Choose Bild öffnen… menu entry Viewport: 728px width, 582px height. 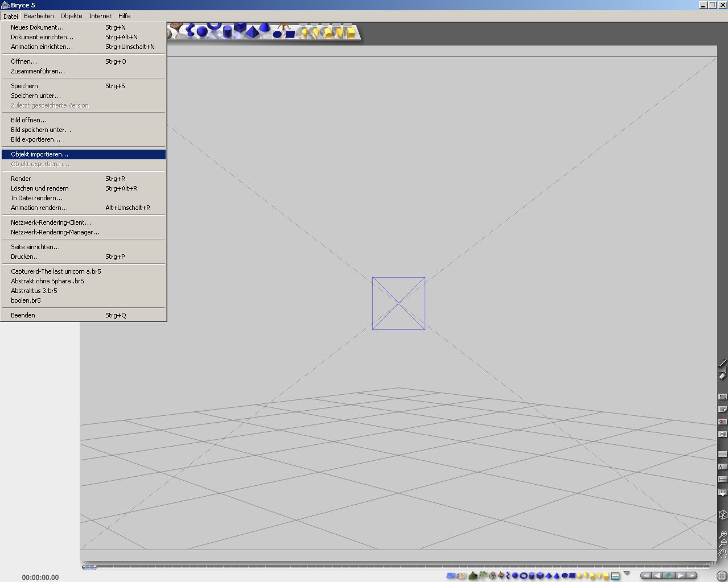(84, 120)
